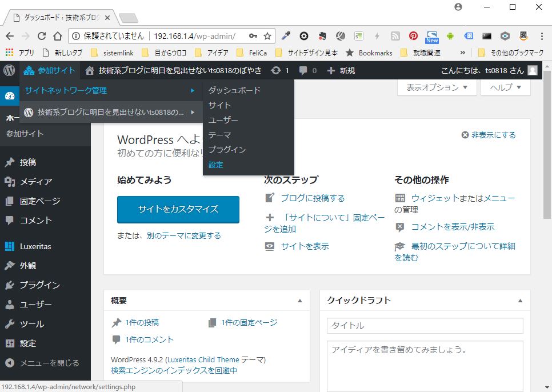The height and width of the screenshot is (392, 552).
Task: Click ブログに投稿する link
Action: [x=313, y=198]
